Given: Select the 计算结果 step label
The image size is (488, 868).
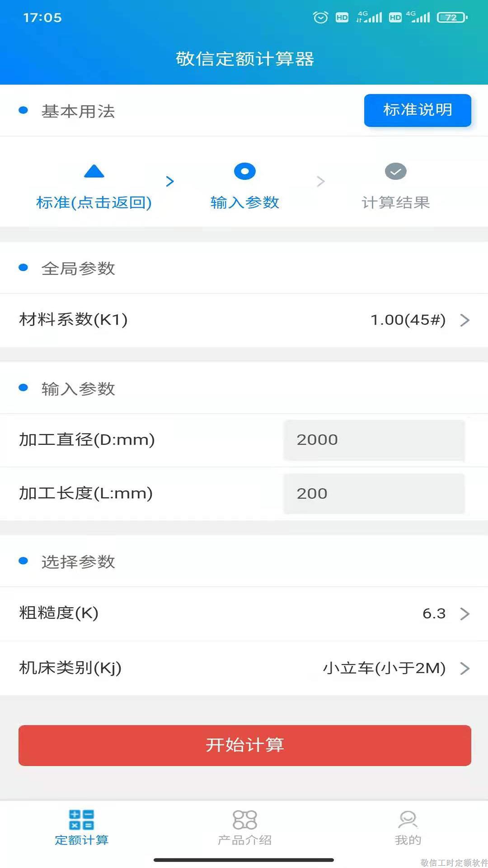Looking at the screenshot, I should tap(396, 202).
